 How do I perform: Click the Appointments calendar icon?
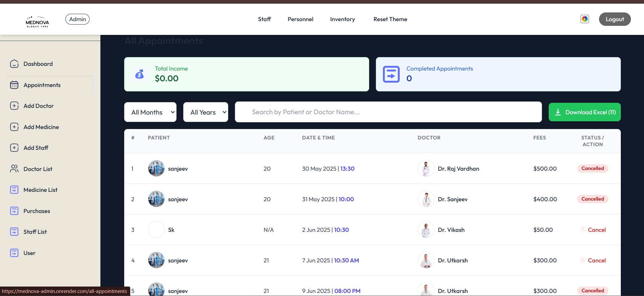tap(14, 85)
